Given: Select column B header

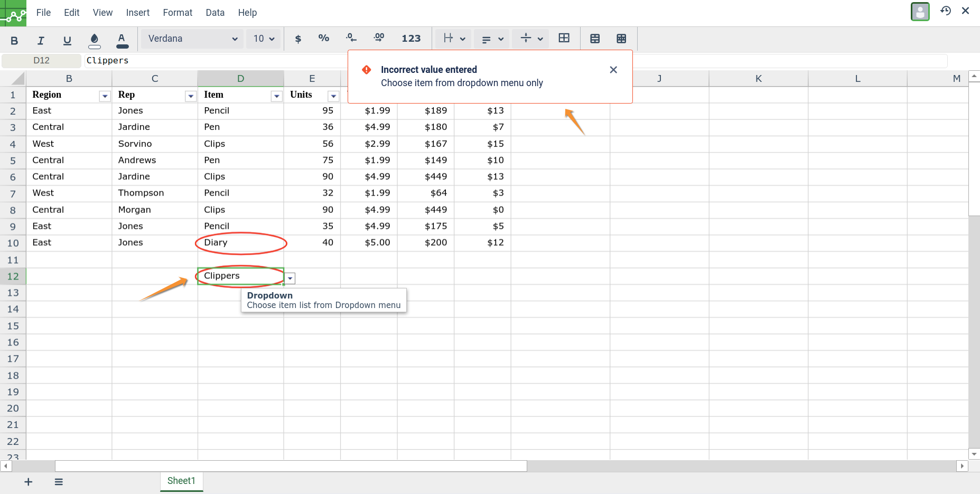Looking at the screenshot, I should tap(69, 79).
